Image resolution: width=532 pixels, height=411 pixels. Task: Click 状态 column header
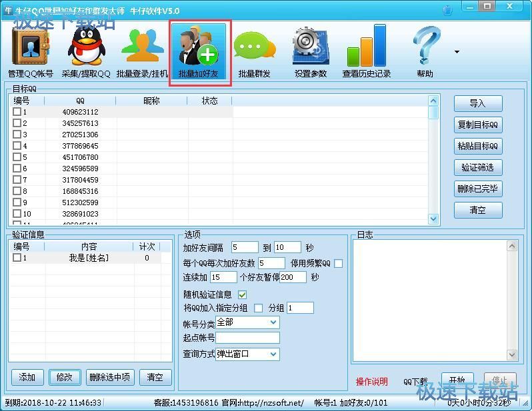point(210,101)
